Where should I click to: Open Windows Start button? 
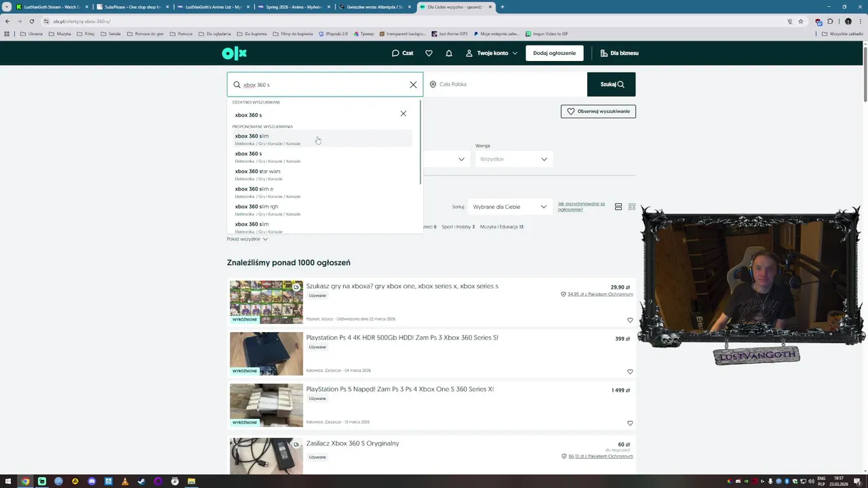coord(8,481)
